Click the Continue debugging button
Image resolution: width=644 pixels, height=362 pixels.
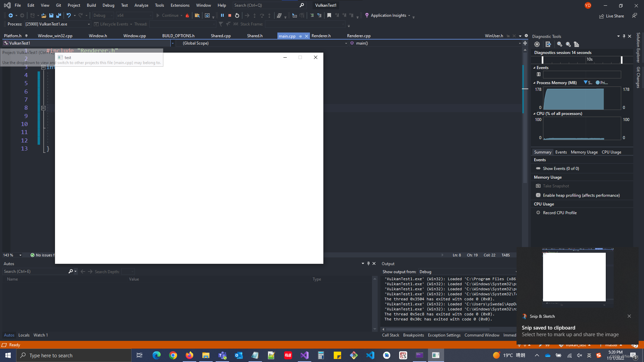pos(167,15)
